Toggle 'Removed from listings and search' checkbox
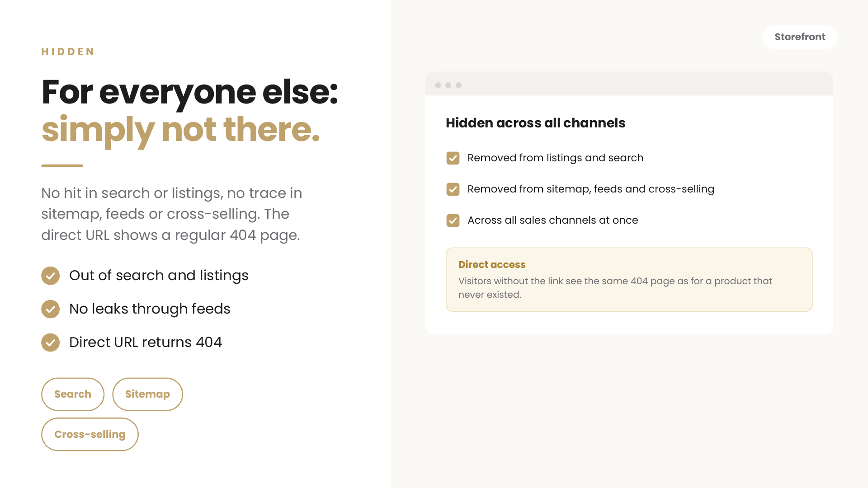 point(453,158)
